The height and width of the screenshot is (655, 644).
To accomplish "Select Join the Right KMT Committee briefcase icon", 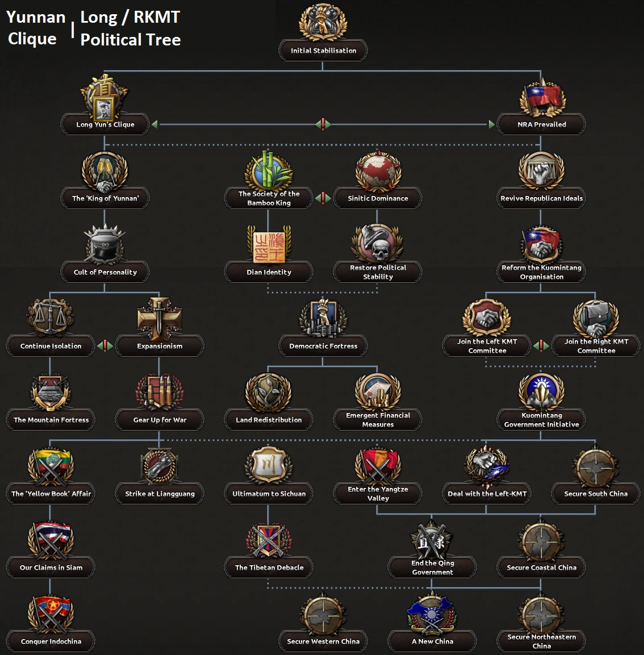I will [596, 318].
